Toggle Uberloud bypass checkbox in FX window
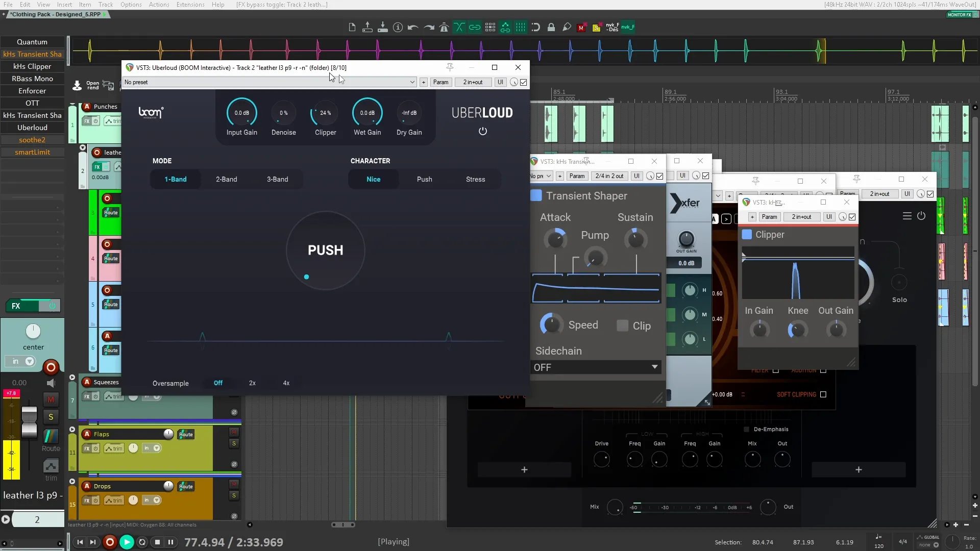 point(524,82)
